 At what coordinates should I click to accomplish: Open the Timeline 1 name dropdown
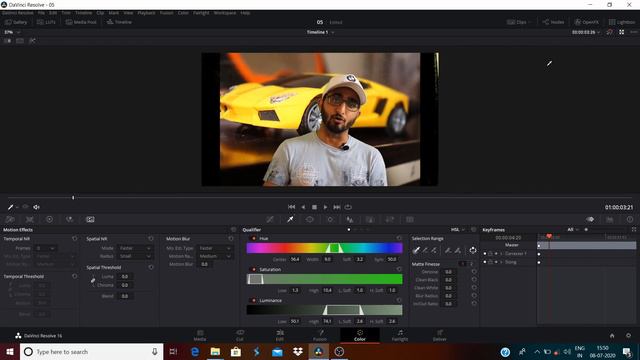[x=320, y=32]
